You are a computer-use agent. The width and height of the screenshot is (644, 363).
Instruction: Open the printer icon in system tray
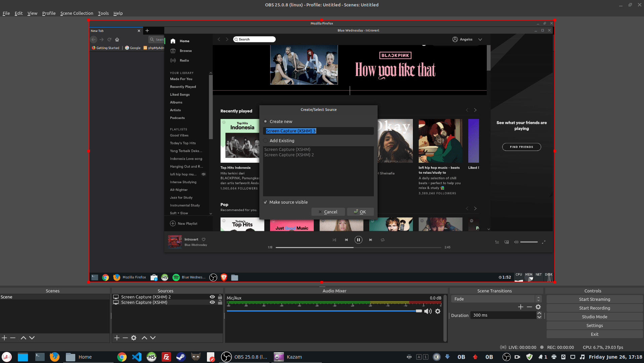[554, 357]
